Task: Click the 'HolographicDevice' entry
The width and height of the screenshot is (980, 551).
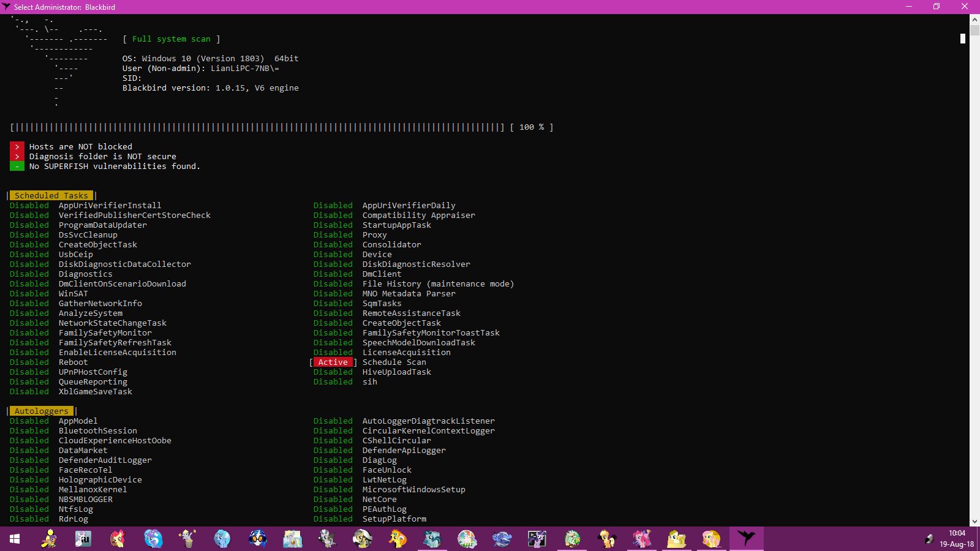Action: point(100,480)
